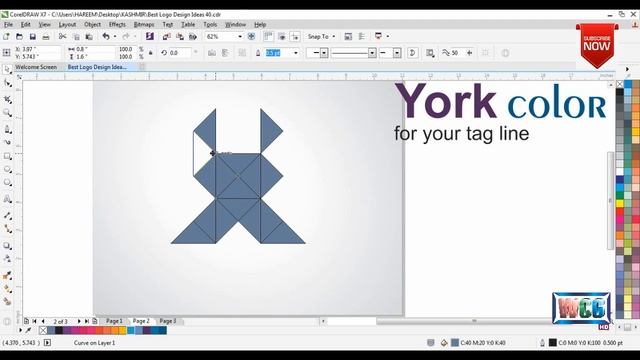This screenshot has height=360, width=640.
Task: Click the Cut scissors icon
Action: (x=62, y=37)
